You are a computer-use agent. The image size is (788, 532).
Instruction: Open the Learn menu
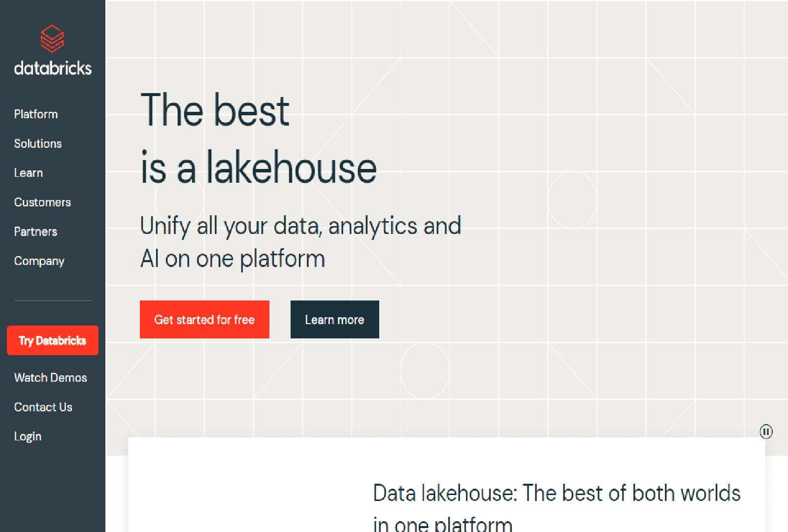[x=28, y=172]
